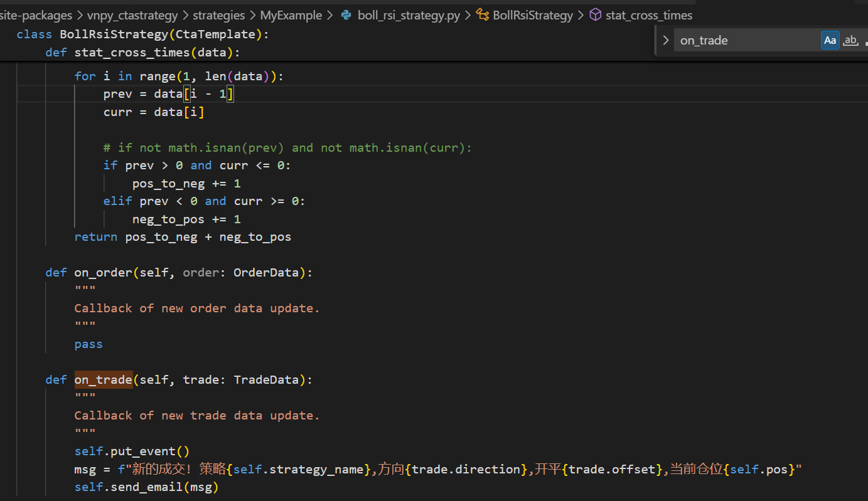Place cursor in prev = data[i - 1]

tap(169, 94)
